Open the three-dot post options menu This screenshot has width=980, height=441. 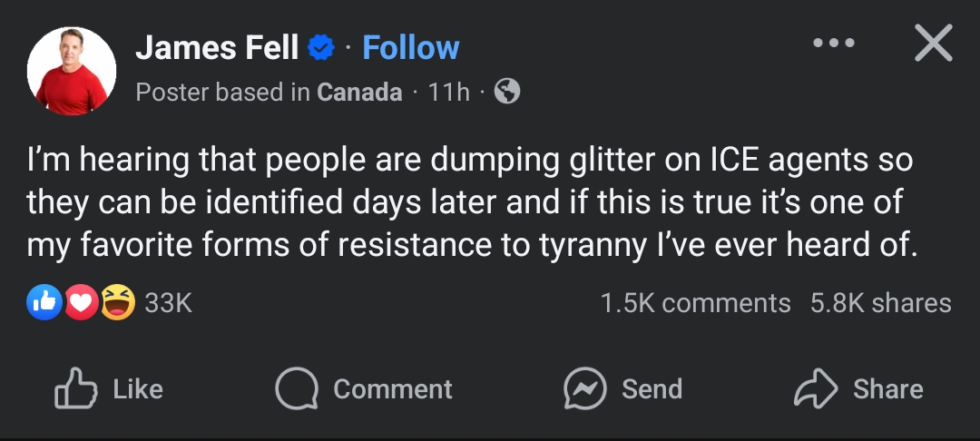834,43
